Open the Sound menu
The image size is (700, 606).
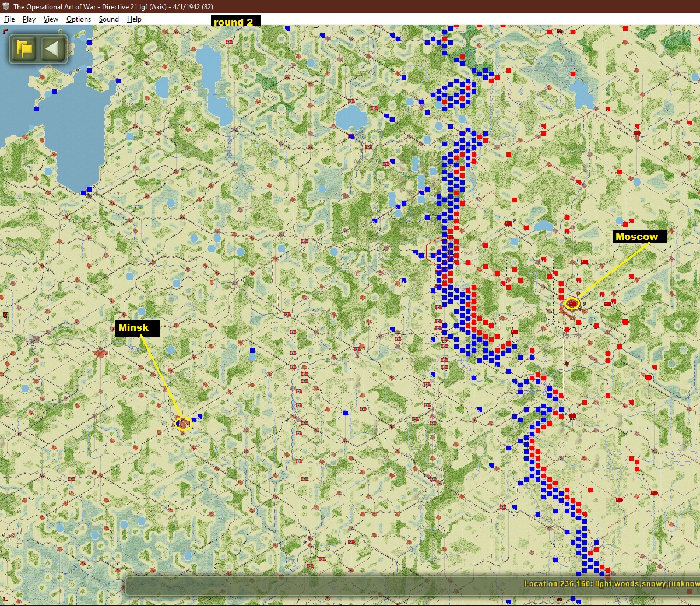(x=108, y=19)
